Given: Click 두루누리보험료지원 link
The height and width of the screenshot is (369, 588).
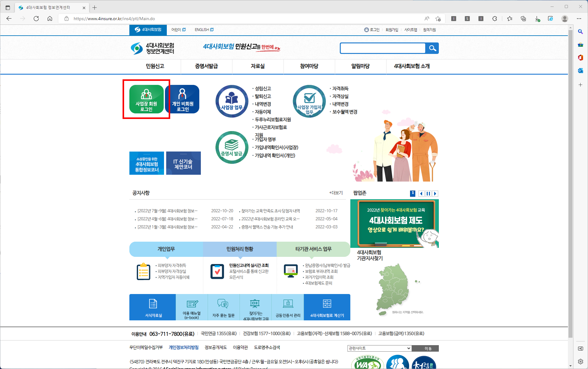Looking at the screenshot, I should coord(273,120).
